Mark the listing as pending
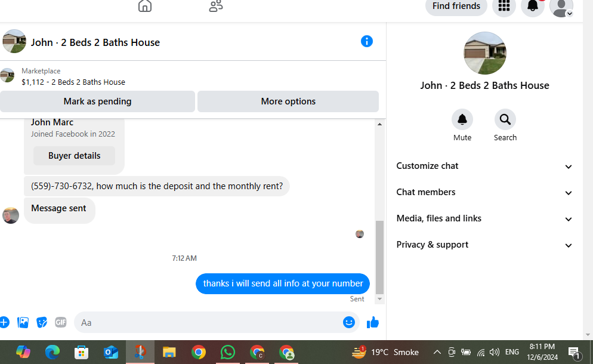The image size is (593, 364). (97, 101)
